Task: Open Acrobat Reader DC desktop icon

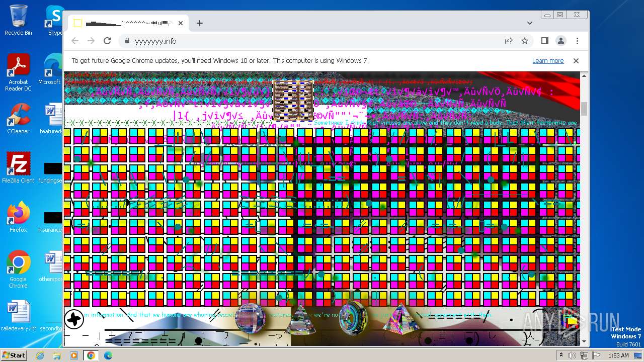Action: click(18, 72)
